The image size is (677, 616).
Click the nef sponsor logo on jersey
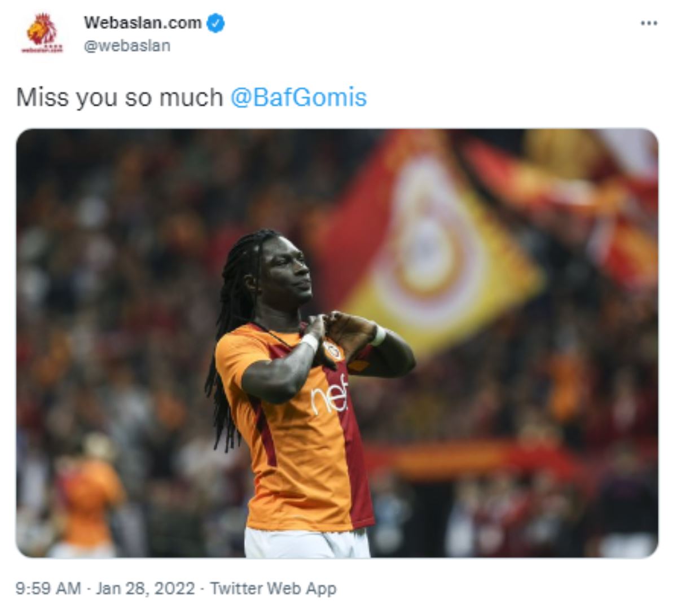point(330,395)
